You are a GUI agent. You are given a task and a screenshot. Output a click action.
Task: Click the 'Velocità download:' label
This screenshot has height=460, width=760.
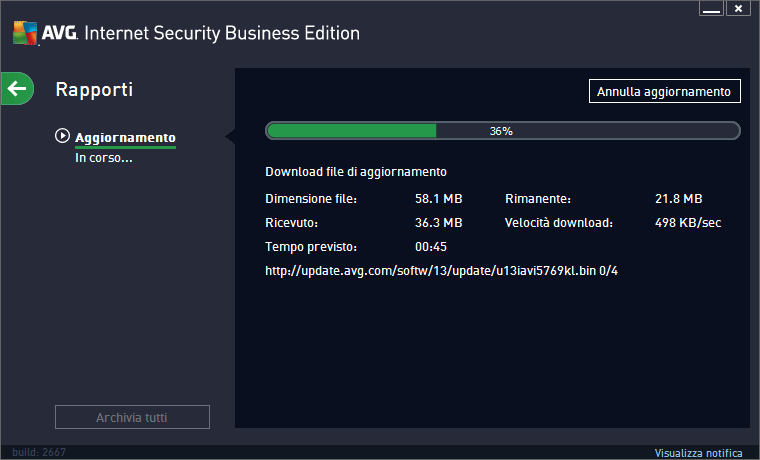pos(559,222)
